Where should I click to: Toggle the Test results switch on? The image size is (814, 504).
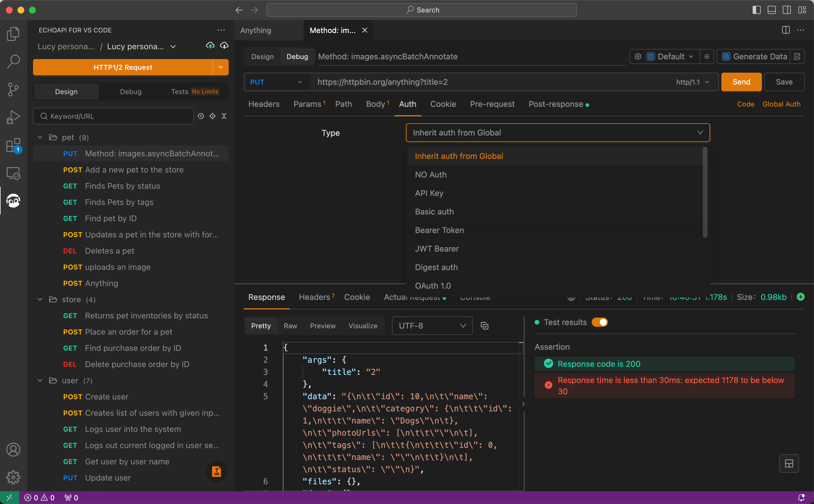pyautogui.click(x=601, y=322)
